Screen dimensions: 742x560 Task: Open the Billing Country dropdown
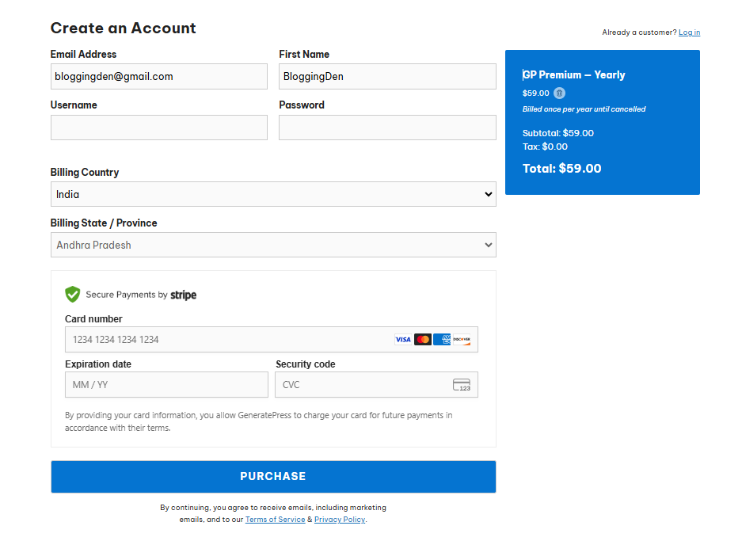click(273, 194)
